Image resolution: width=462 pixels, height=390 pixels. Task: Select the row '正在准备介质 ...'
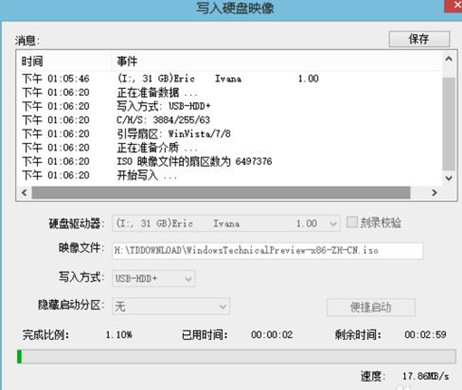[230, 148]
